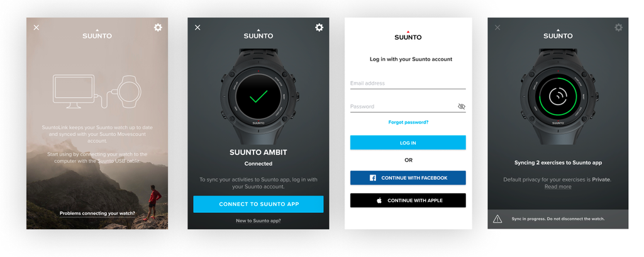Click the Facebook logo icon
Screen dimensions: 644x257
coord(373,178)
